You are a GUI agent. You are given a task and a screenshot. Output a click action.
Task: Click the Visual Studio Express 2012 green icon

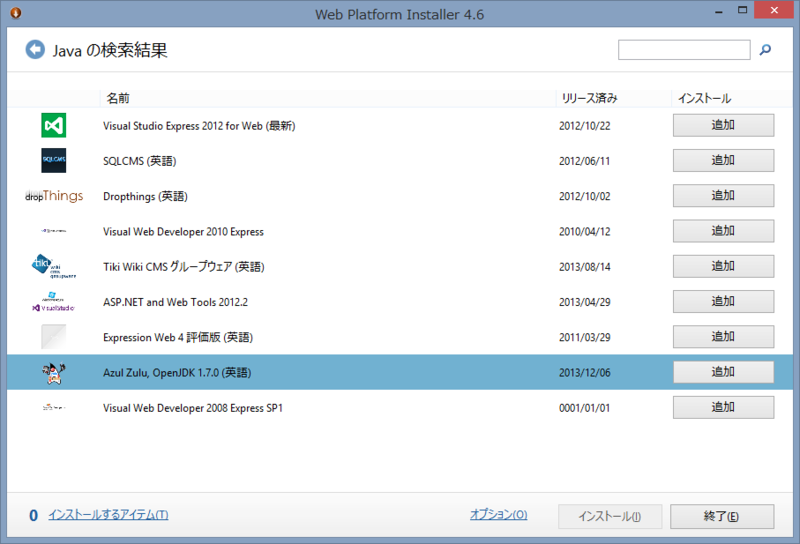click(54, 126)
